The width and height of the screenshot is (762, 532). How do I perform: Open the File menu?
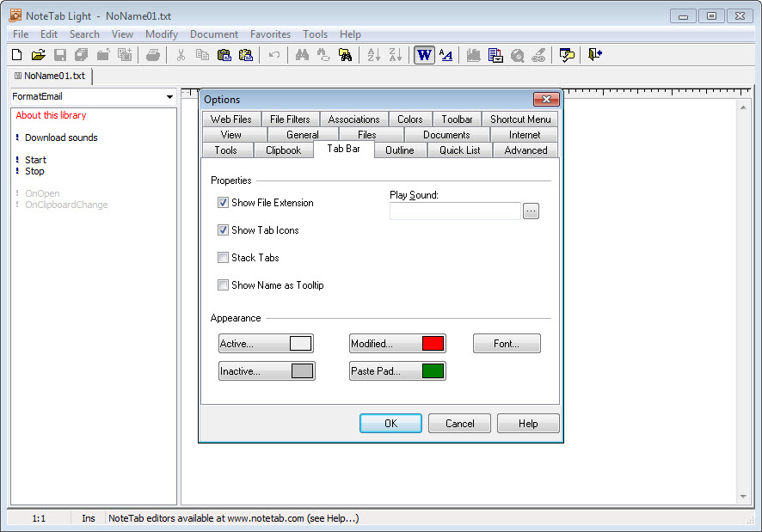click(x=21, y=34)
